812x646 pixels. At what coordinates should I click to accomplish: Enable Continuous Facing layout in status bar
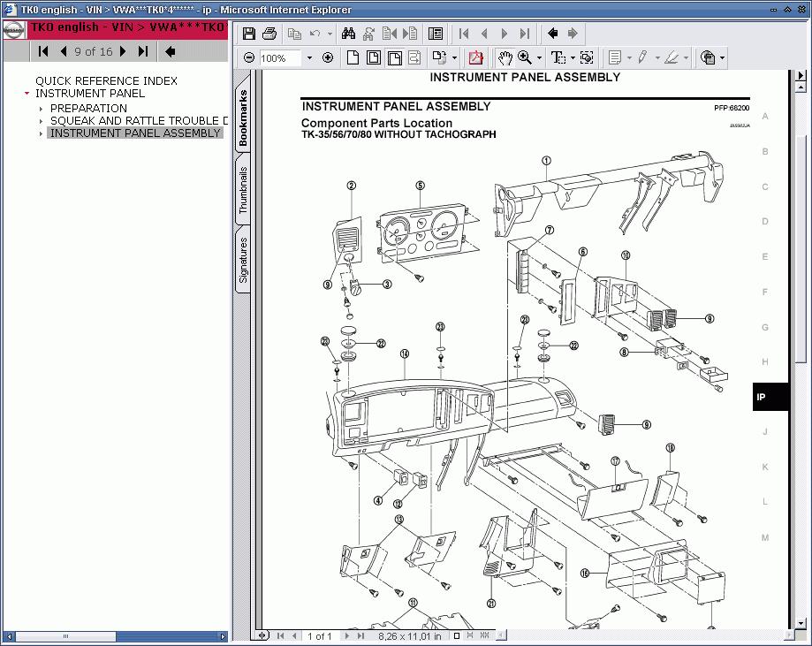485,635
